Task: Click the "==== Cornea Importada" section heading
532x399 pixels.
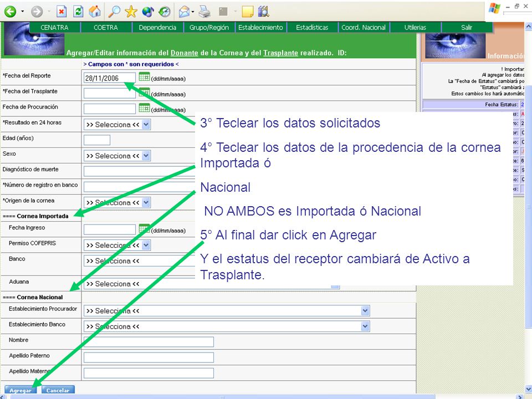Action: tap(35, 216)
